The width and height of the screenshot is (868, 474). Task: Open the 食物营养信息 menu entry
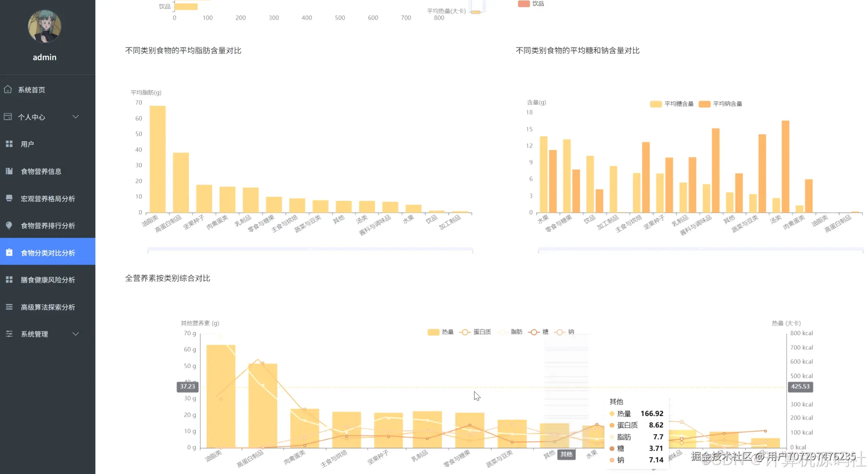point(41,171)
